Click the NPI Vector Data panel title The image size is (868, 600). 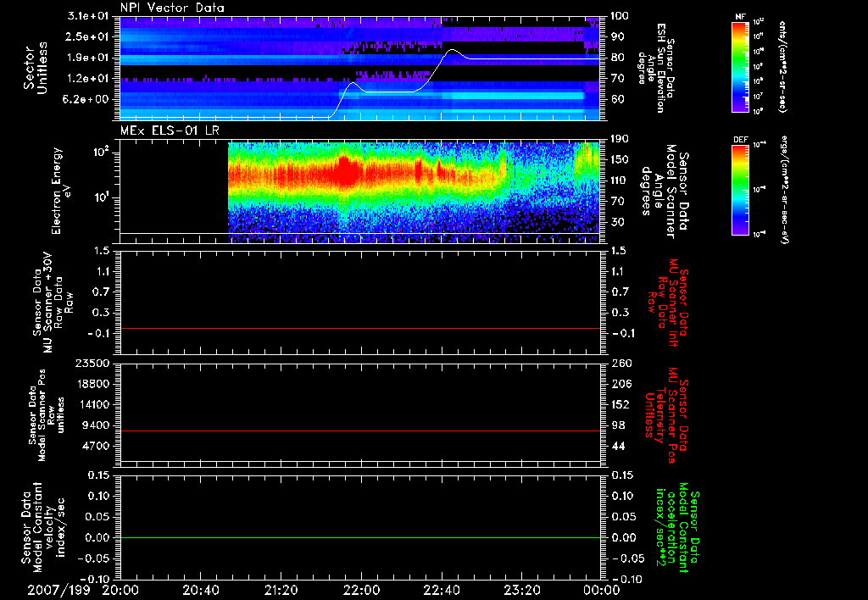click(x=172, y=8)
